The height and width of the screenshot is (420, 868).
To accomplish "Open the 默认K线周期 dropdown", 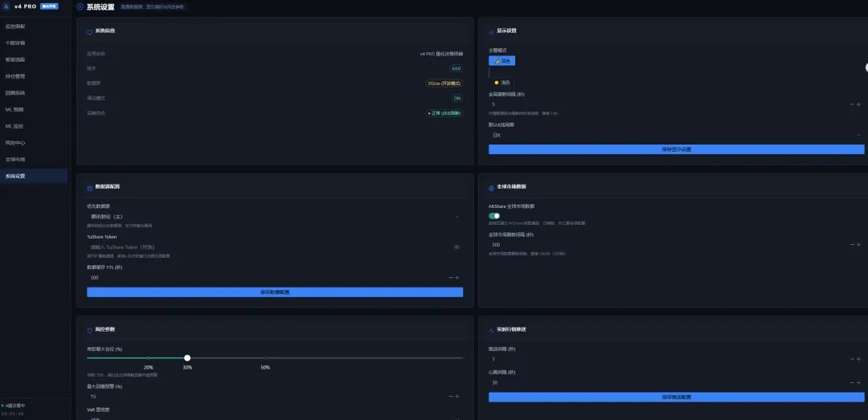I will point(677,135).
